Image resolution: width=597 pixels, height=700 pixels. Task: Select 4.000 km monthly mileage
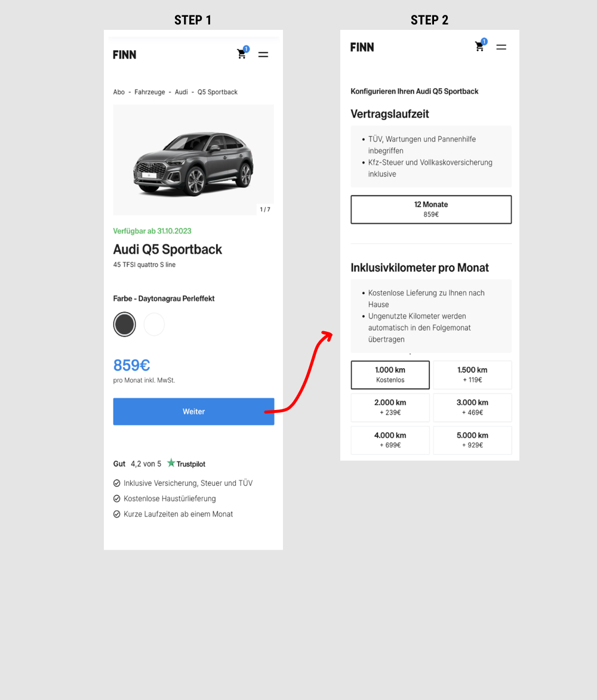(x=390, y=440)
